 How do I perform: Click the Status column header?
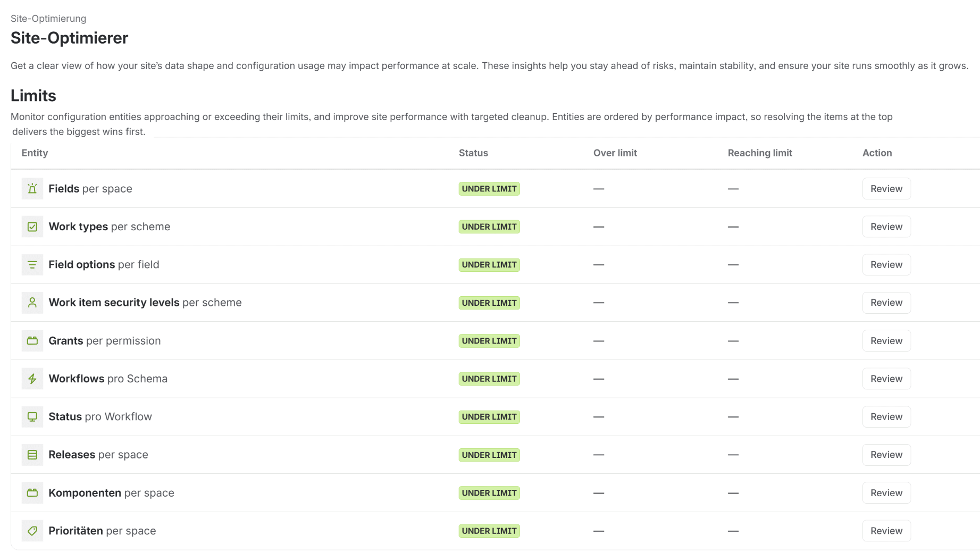[x=473, y=153]
